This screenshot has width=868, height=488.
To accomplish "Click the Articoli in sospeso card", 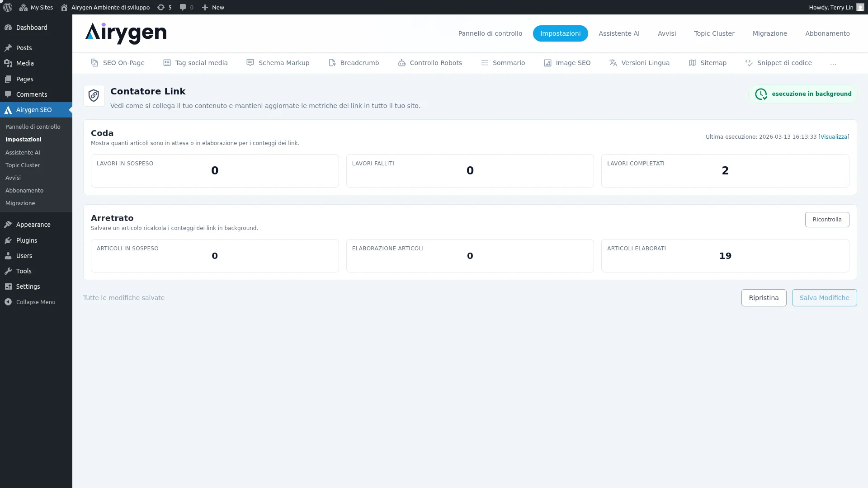I will [215, 256].
